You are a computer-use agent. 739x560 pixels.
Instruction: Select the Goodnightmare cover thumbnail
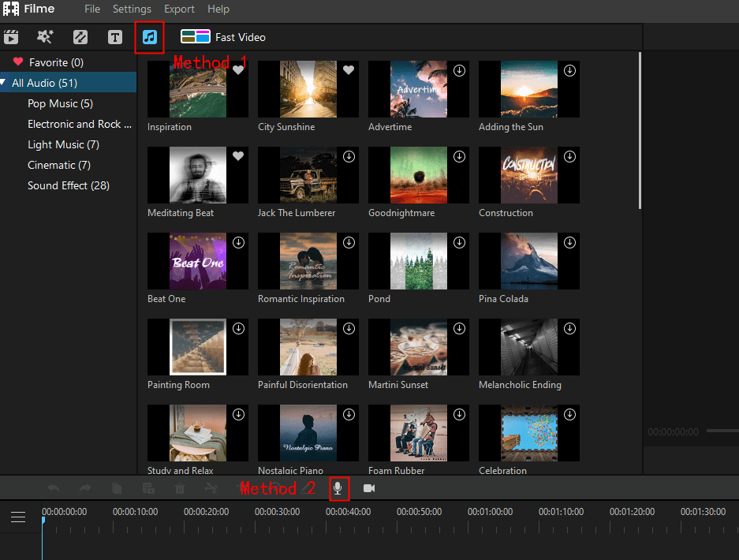point(419,175)
